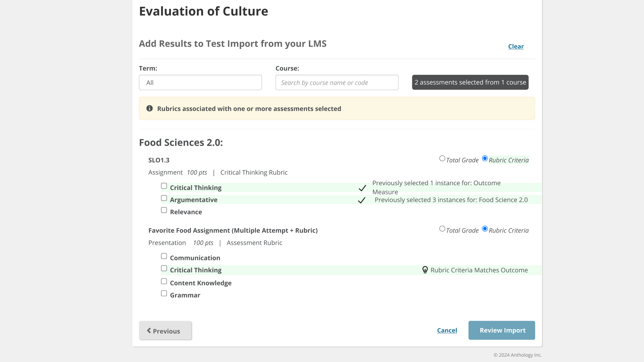Image resolution: width=644 pixels, height=362 pixels.
Task: Click the checkmark icon in Critical Thinking row
Action: coord(362,188)
